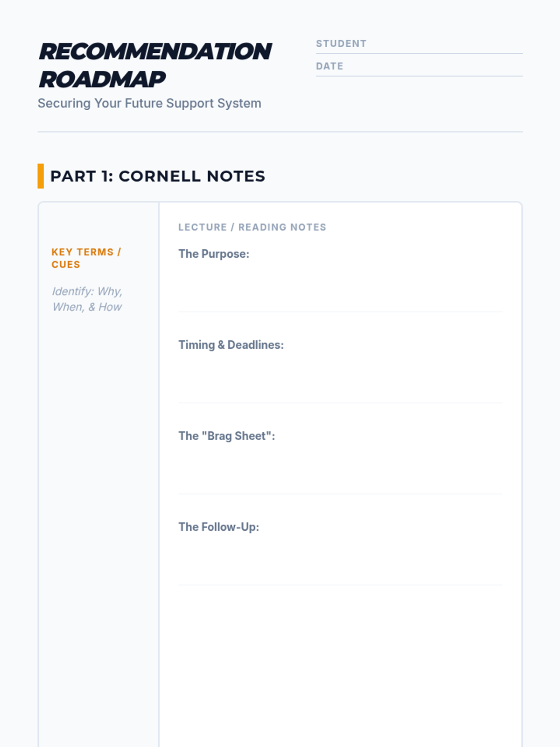
Task: Click the Recommendation Roadmap title
Action: pos(155,65)
